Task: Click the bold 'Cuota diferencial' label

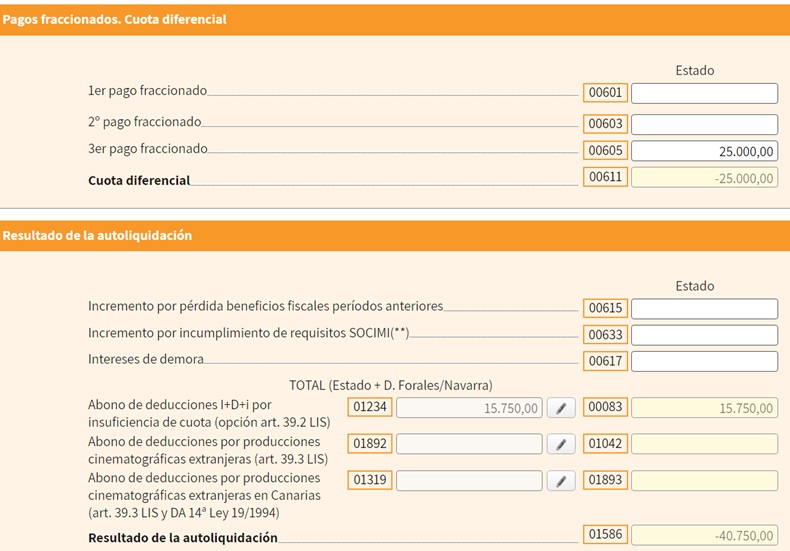Action: tap(139, 180)
